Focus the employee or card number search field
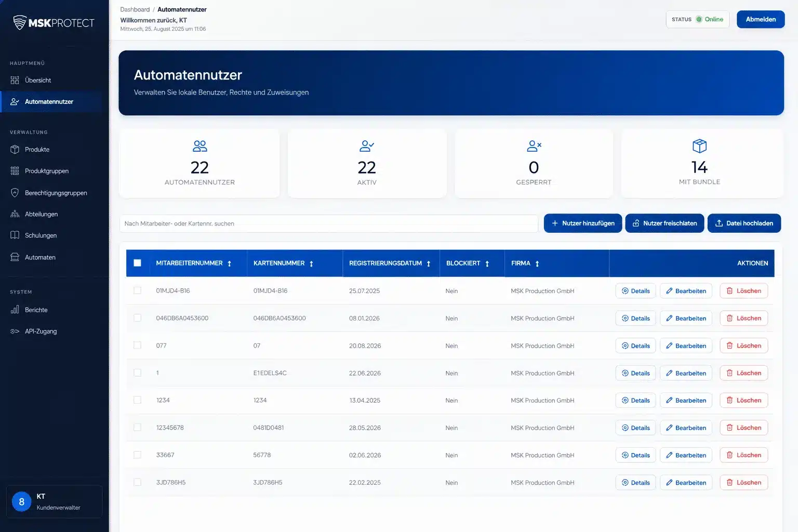 pyautogui.click(x=329, y=223)
